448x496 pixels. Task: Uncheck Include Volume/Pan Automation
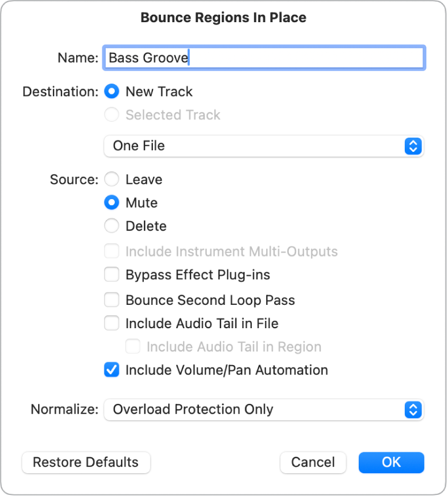click(111, 370)
